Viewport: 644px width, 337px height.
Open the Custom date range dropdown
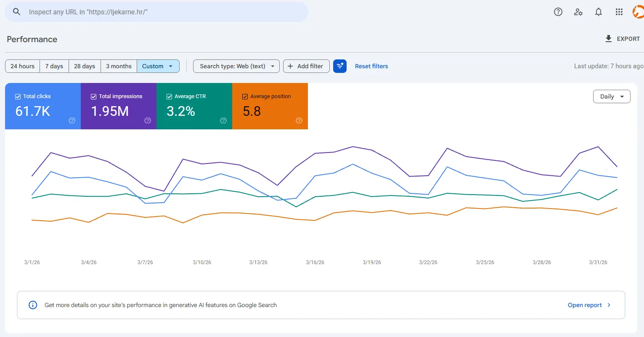coord(158,66)
